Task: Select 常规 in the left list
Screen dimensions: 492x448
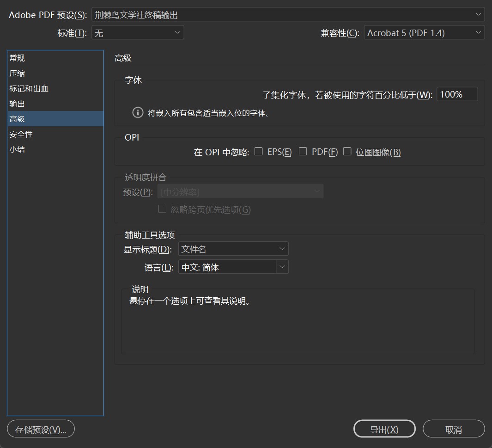Action: click(x=18, y=58)
